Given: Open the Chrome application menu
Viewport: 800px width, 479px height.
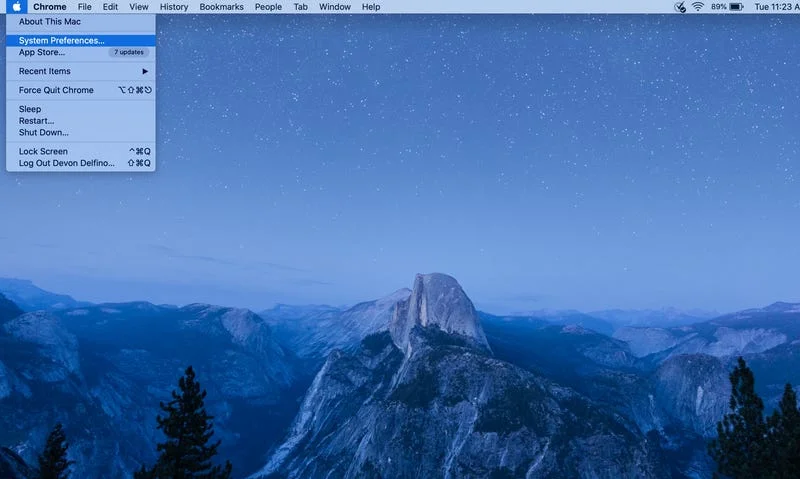Looking at the screenshot, I should coord(49,7).
